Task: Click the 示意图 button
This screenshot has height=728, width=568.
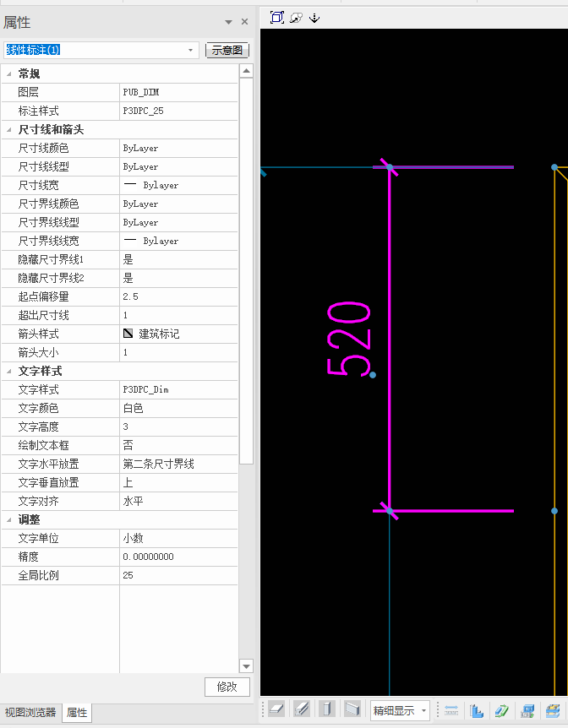Action: coord(227,50)
